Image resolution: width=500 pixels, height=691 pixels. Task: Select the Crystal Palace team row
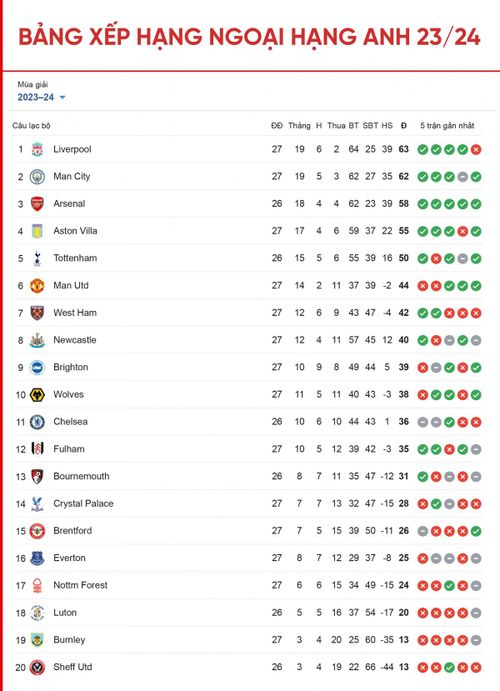point(248,504)
